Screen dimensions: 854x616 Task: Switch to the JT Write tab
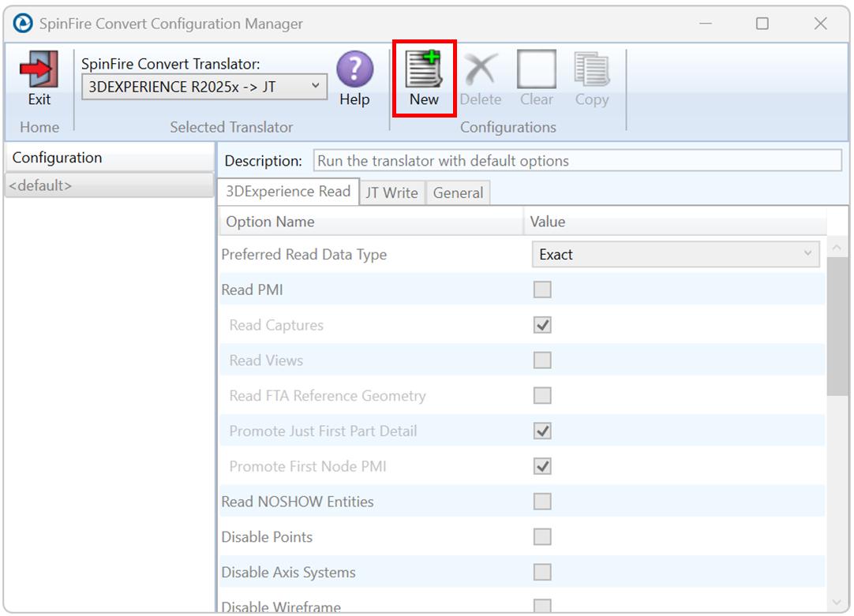[391, 192]
